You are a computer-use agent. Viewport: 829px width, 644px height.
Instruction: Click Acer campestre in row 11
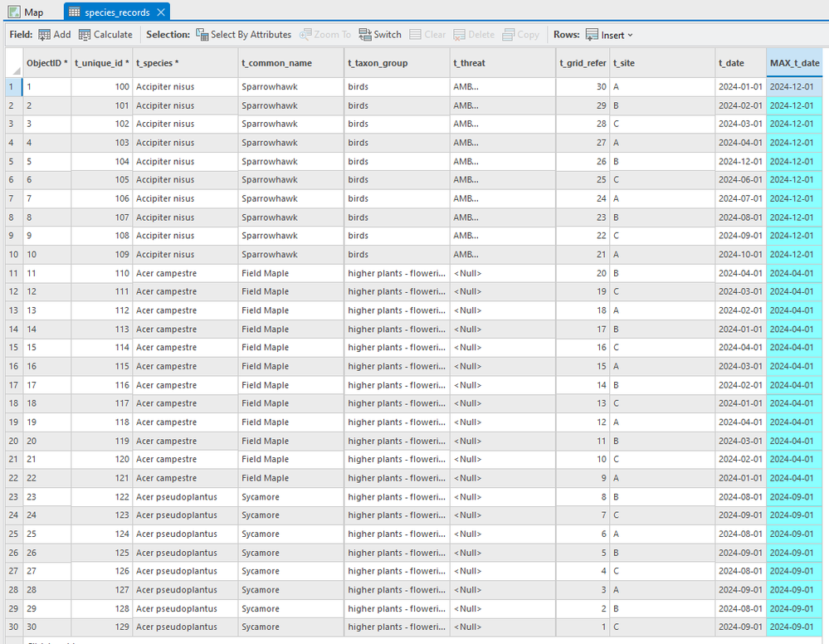[x=185, y=273]
